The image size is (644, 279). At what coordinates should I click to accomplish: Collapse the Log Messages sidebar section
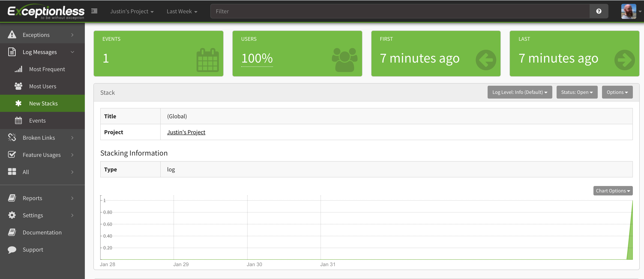pyautogui.click(x=42, y=52)
